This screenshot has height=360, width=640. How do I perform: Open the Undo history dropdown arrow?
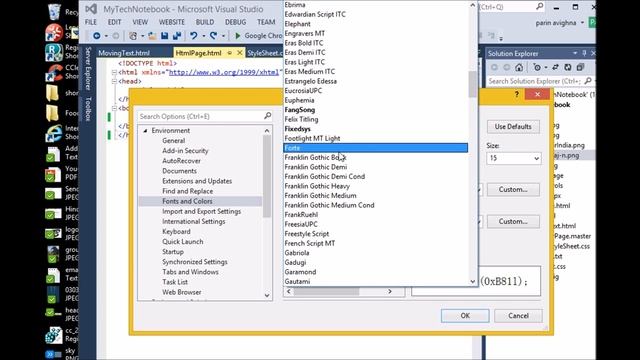(x=203, y=36)
